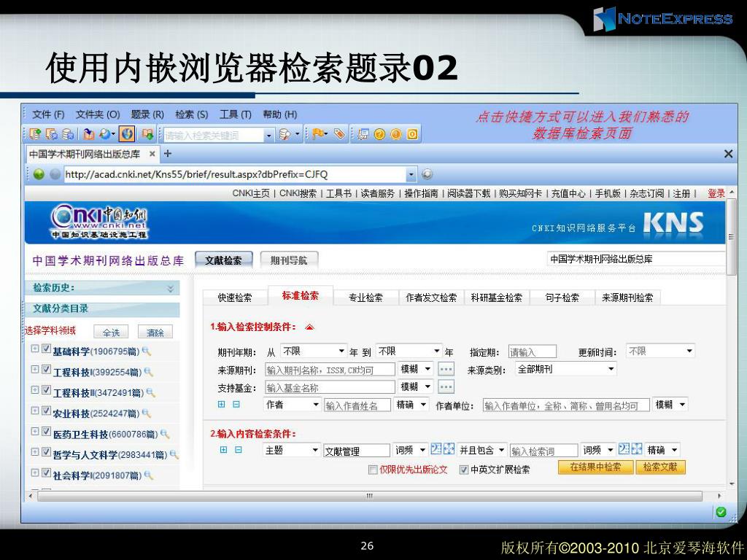Click the online search globe-arrows toolbar icon
Viewport: 747px width, 560px height.
pyautogui.click(x=105, y=134)
